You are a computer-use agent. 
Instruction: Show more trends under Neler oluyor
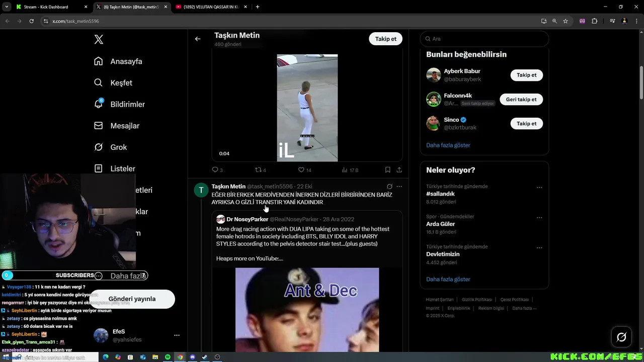[448, 279]
